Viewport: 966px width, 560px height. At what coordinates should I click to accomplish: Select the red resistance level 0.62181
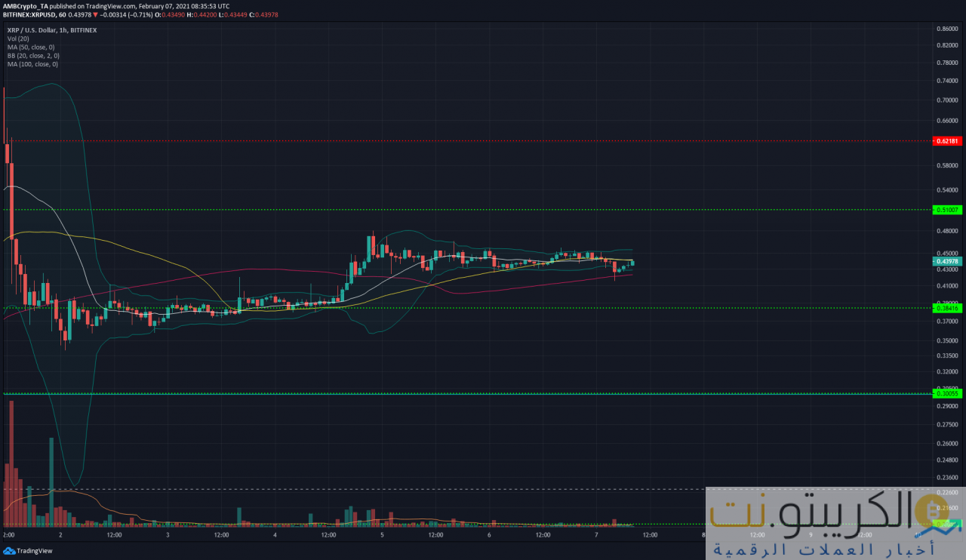coord(949,140)
